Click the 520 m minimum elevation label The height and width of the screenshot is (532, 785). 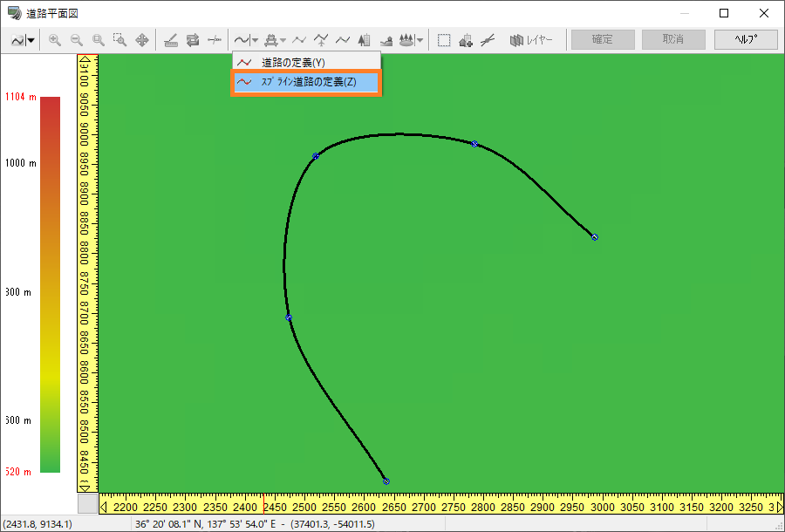pos(18,472)
